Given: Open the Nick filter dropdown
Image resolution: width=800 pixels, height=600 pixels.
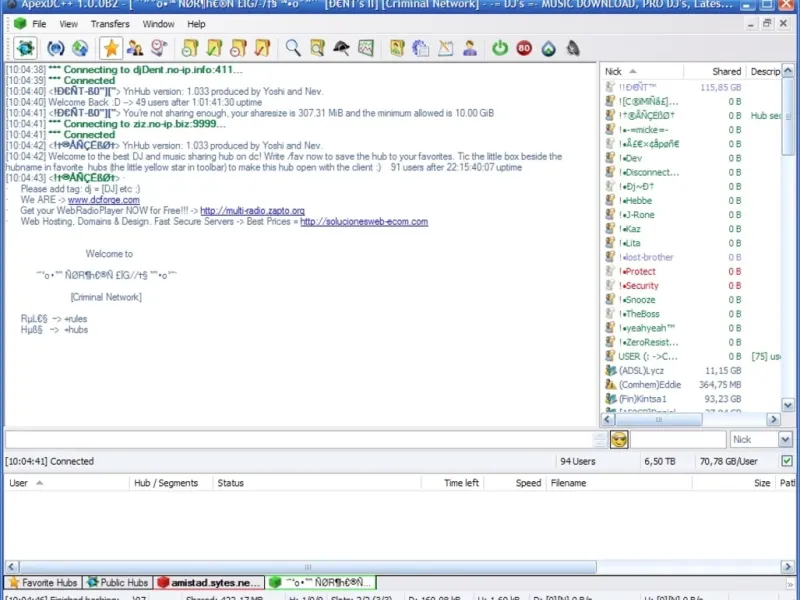Looking at the screenshot, I should 785,439.
